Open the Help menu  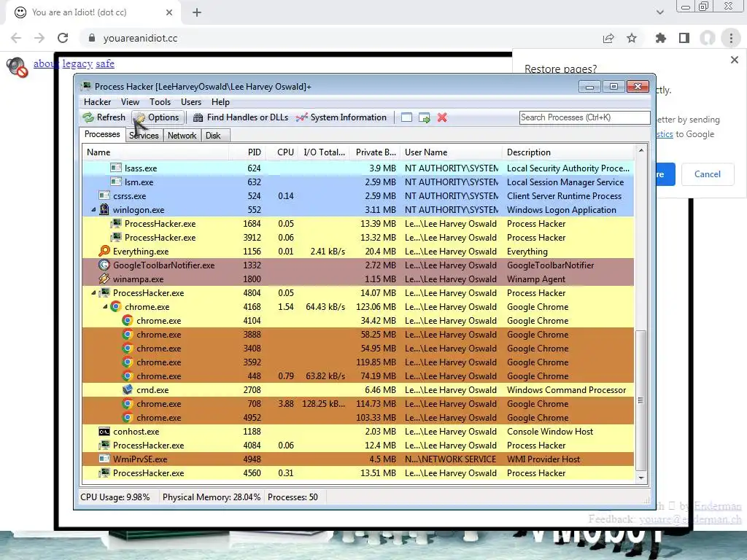pyautogui.click(x=220, y=102)
